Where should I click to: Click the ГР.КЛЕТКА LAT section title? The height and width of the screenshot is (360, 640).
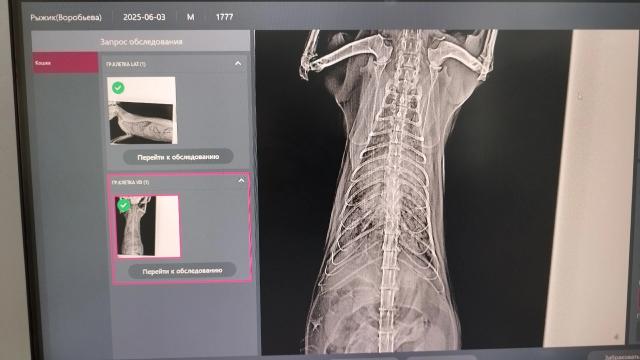click(x=126, y=64)
